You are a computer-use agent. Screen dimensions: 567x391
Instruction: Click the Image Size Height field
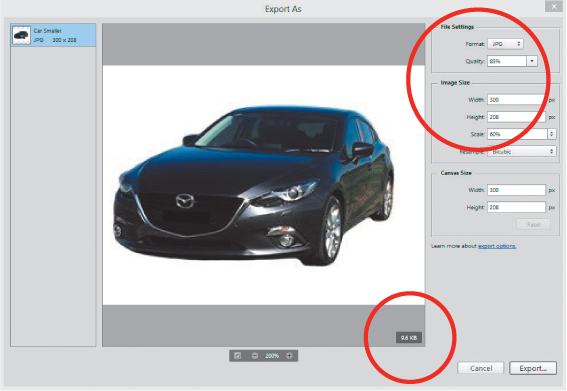pos(516,117)
